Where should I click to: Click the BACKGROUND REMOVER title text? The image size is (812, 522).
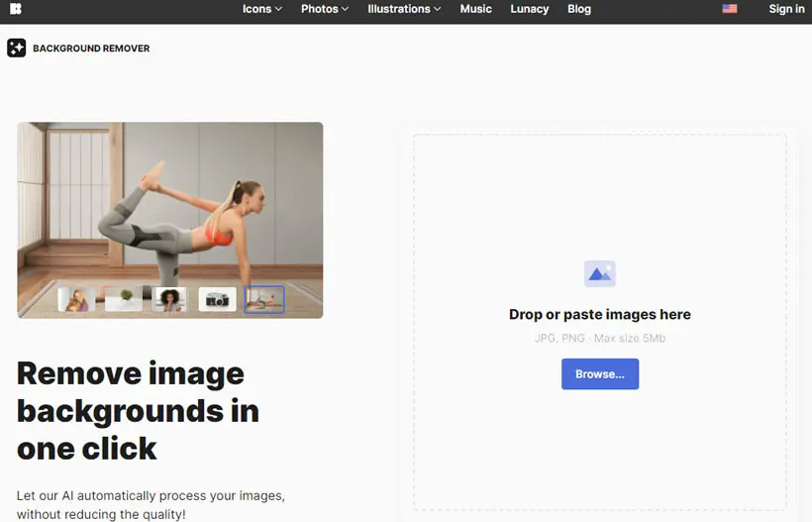pos(91,49)
